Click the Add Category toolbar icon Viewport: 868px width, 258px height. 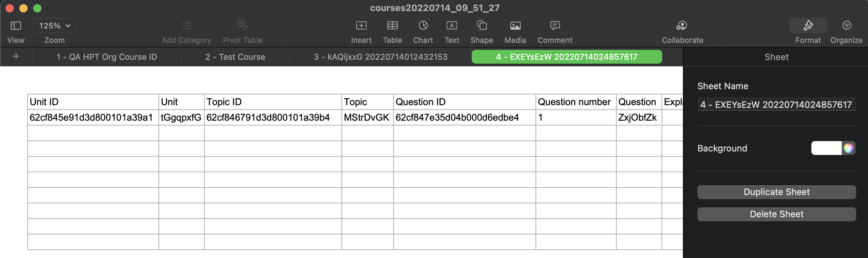tap(186, 26)
